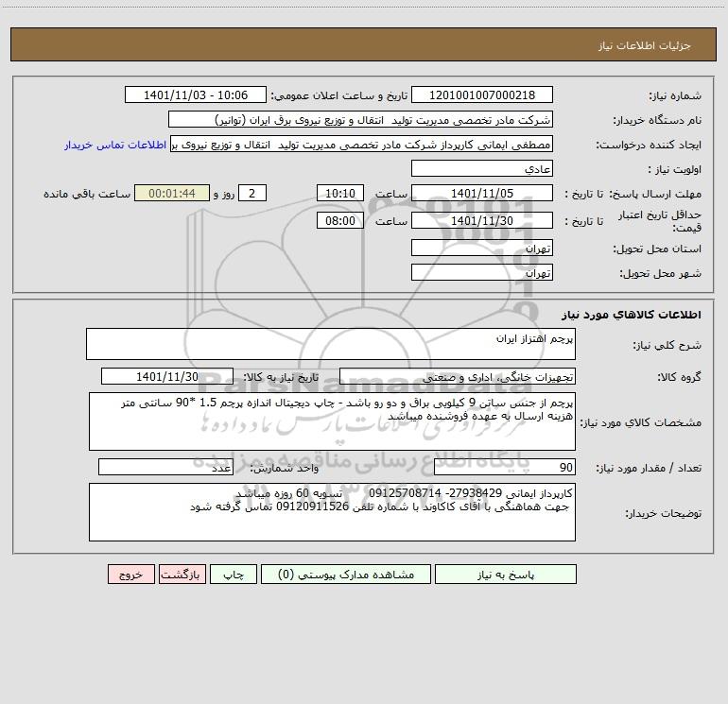Viewport: 728px width, 704px height.
Task: Click label تعداد / مقدار مورد نیاز
Action: 649,468
